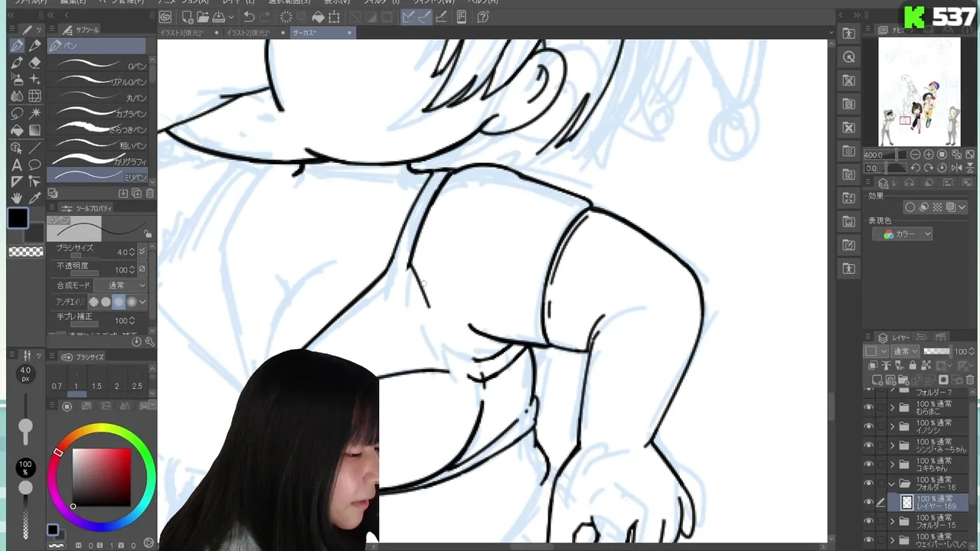The image size is (980, 551).
Task: Click the transparent color swatch
Action: coord(26,252)
